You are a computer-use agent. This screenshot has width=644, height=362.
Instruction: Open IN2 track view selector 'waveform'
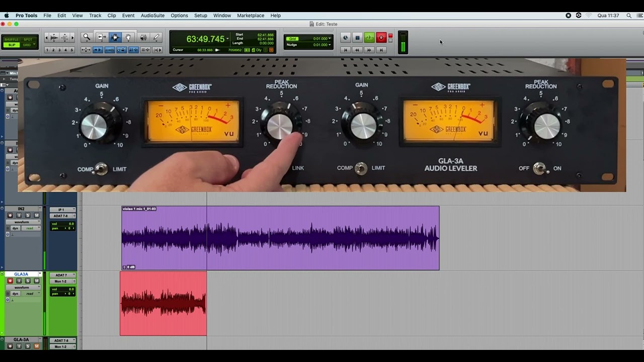(x=23, y=222)
